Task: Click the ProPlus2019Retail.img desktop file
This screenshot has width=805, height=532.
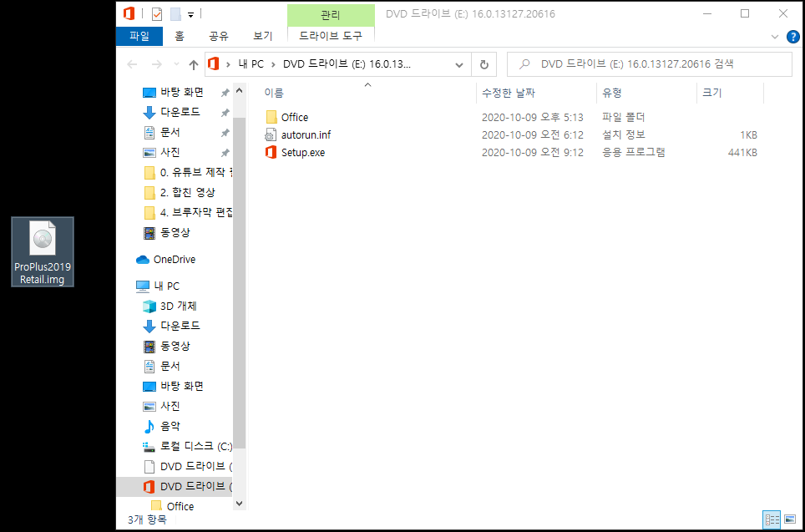Action: pos(43,251)
